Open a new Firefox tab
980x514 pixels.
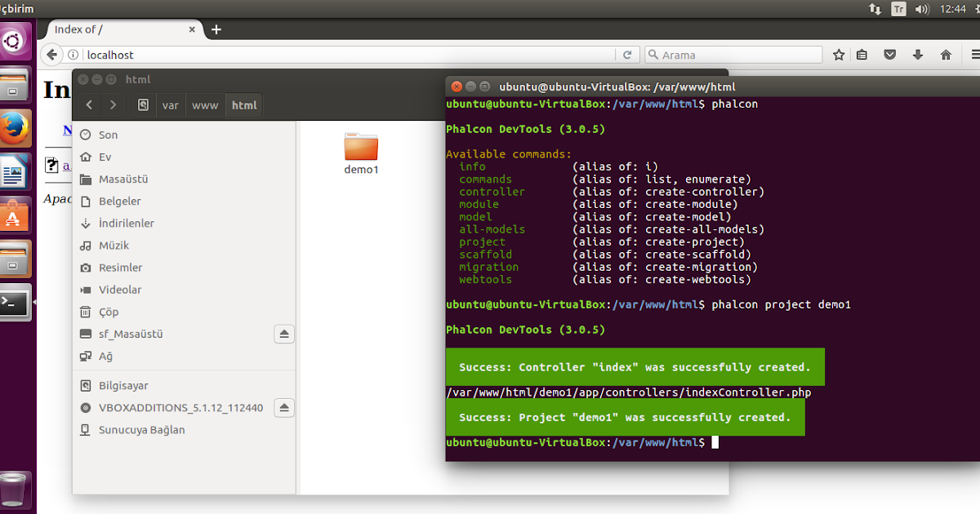point(216,29)
